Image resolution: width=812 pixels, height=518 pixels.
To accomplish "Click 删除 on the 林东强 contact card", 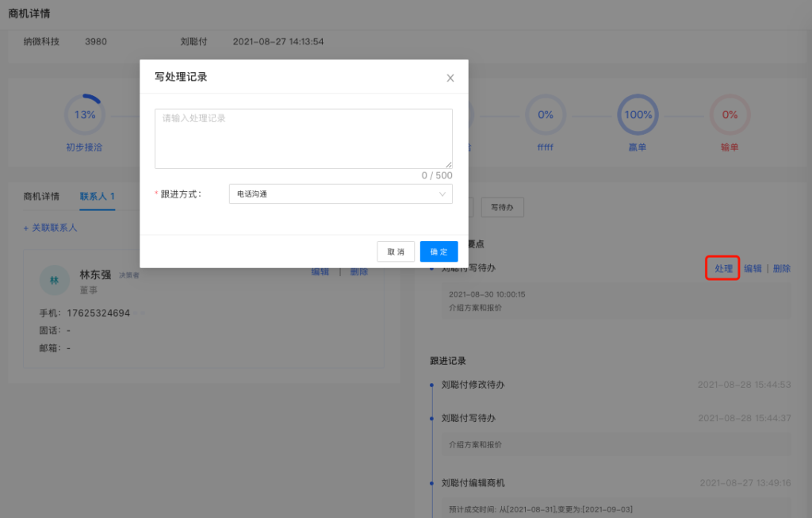I will coord(359,271).
